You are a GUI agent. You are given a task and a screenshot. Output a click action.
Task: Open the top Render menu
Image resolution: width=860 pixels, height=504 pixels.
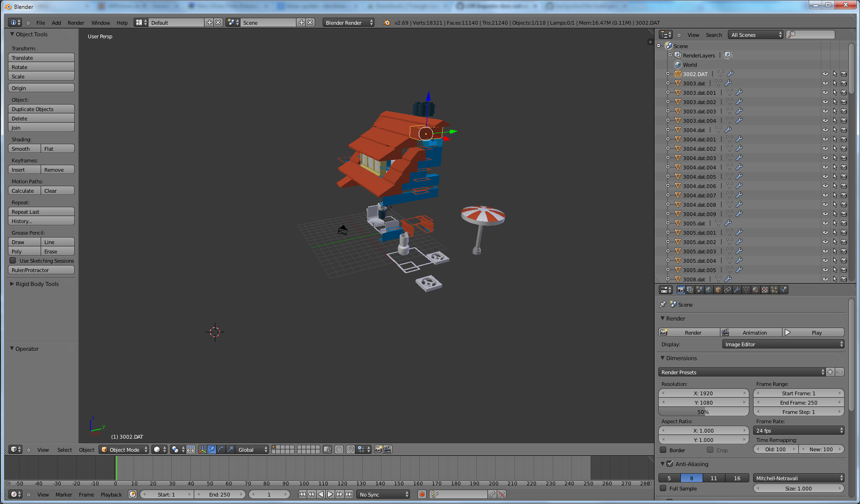[76, 22]
